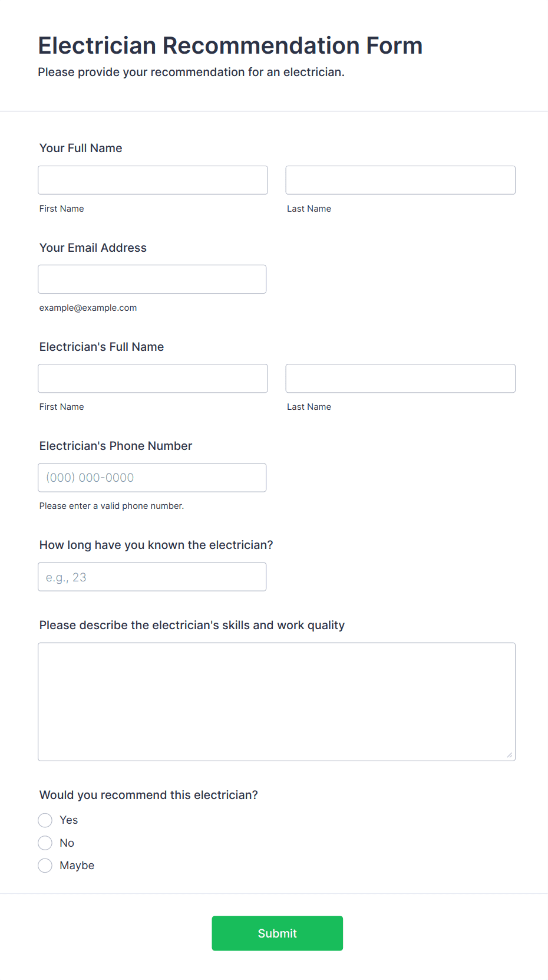
Task: Select the No radio button
Action: (45, 843)
